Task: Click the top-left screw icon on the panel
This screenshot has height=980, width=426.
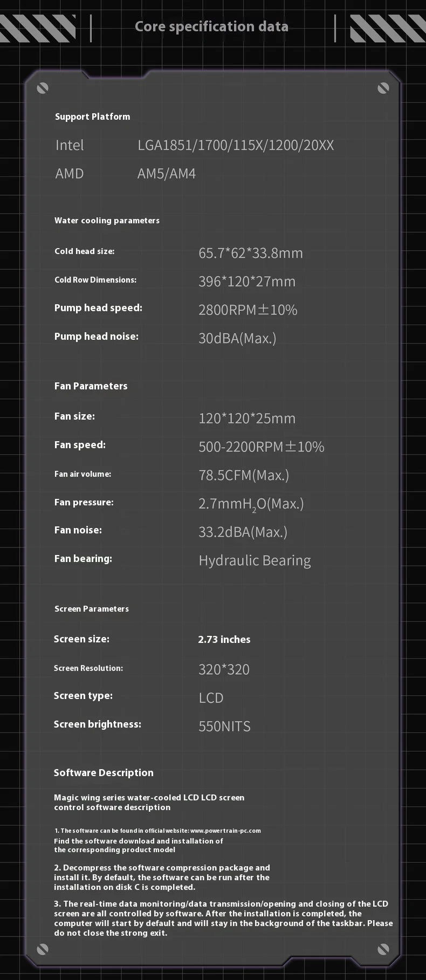Action: point(43,88)
